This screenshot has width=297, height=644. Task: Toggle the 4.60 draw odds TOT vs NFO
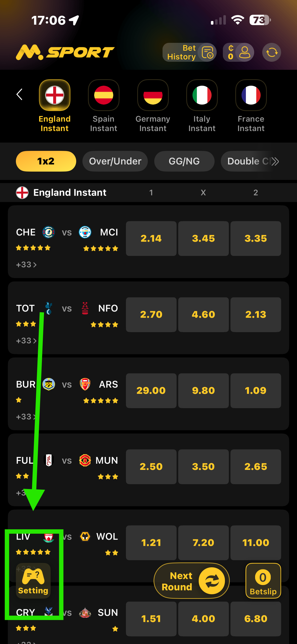point(203,314)
